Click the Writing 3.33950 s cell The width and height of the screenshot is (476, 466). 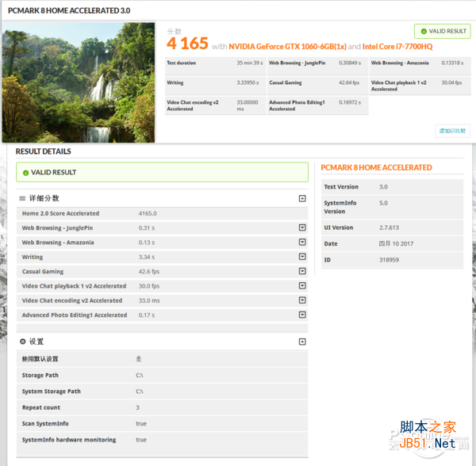coord(216,86)
